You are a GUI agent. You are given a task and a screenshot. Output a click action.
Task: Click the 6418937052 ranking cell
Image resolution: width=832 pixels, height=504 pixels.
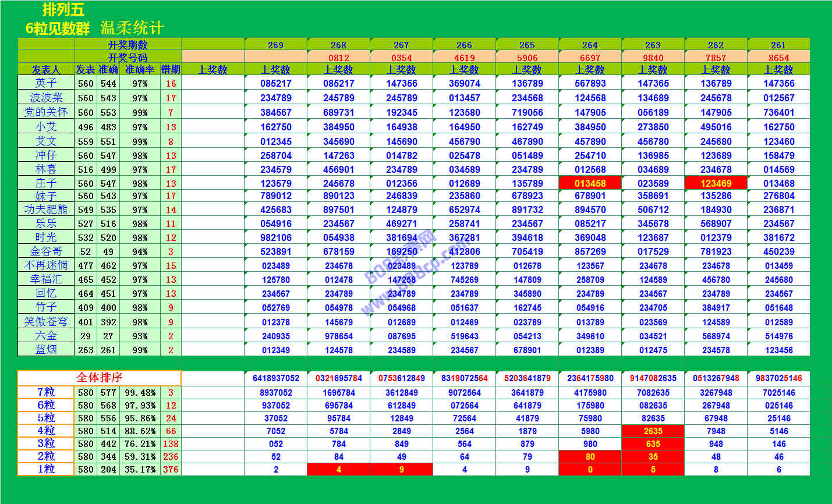tap(275, 378)
